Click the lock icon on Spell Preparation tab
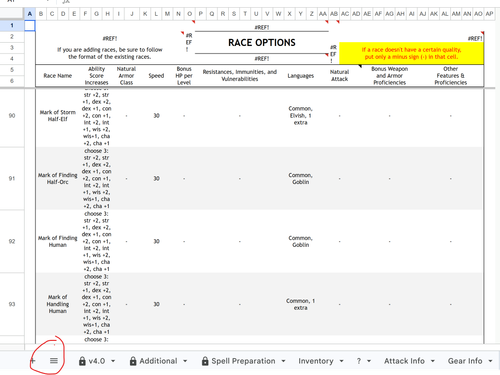500x375 pixels. pyautogui.click(x=205, y=361)
